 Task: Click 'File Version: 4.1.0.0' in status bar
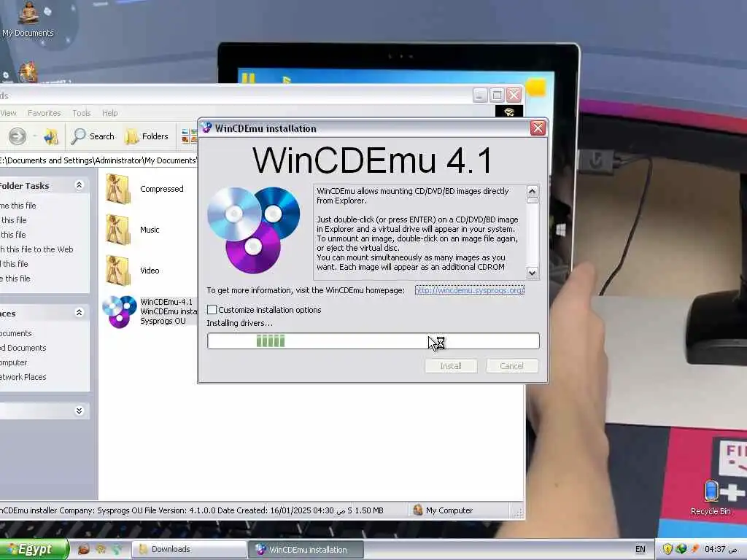coord(179,510)
